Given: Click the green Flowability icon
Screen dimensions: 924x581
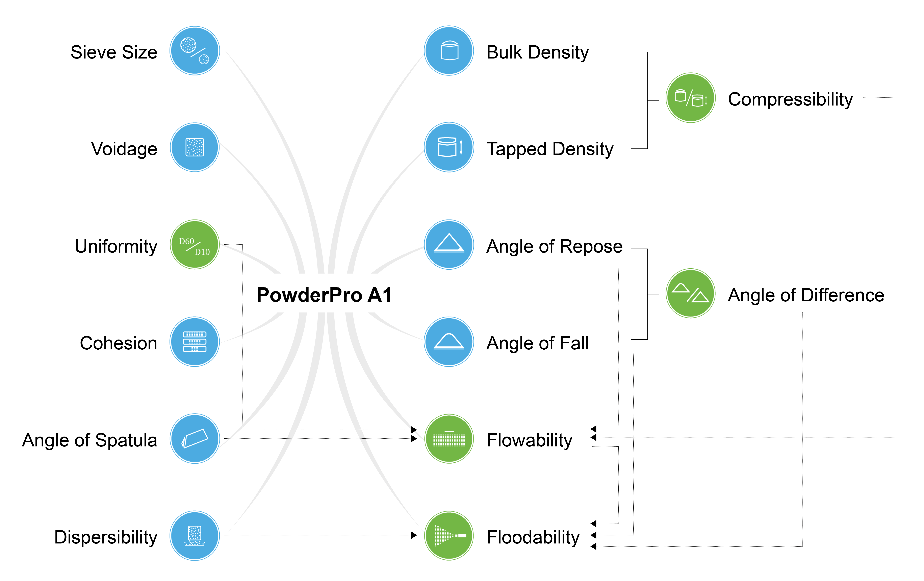Looking at the screenshot, I should [449, 439].
